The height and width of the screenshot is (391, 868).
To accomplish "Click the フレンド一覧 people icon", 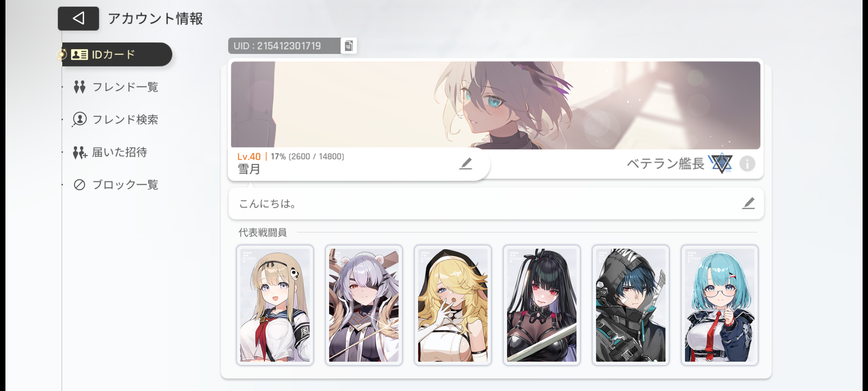I will coord(80,87).
